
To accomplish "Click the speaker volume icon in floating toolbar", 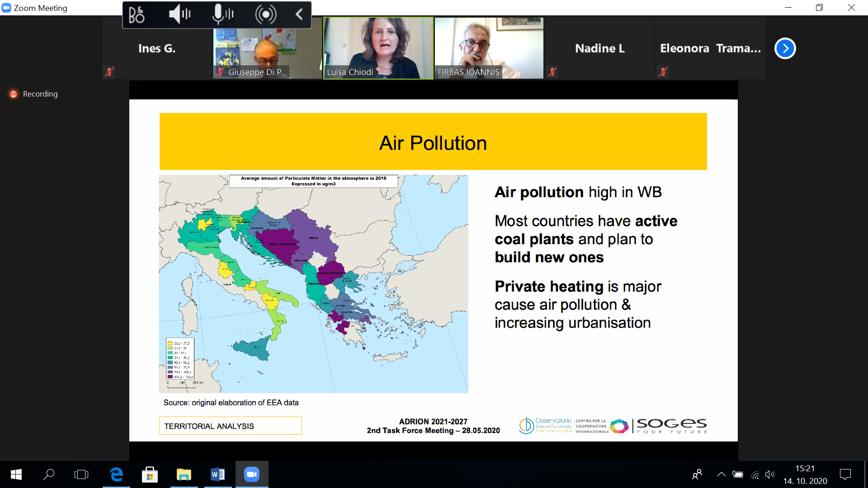I will 179,14.
